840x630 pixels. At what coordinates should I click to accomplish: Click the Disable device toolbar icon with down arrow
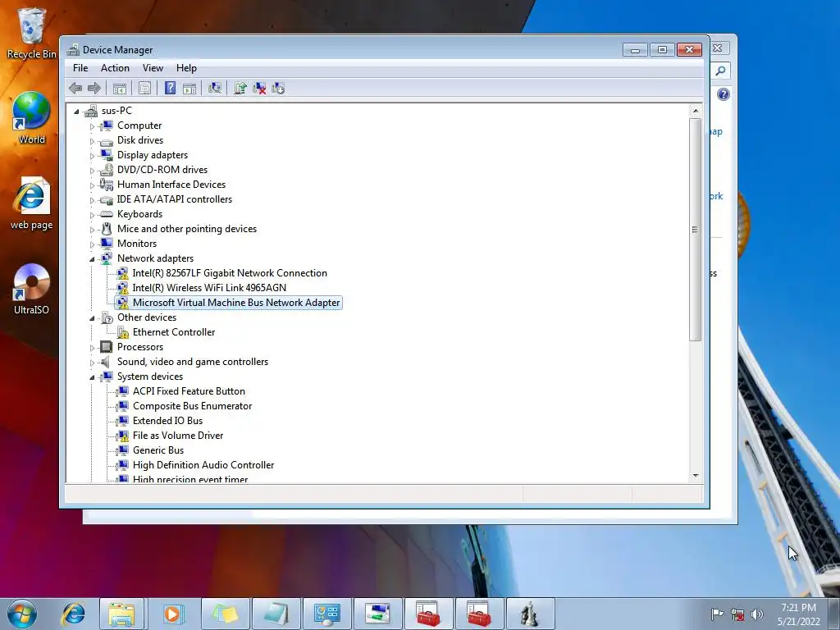[278, 89]
